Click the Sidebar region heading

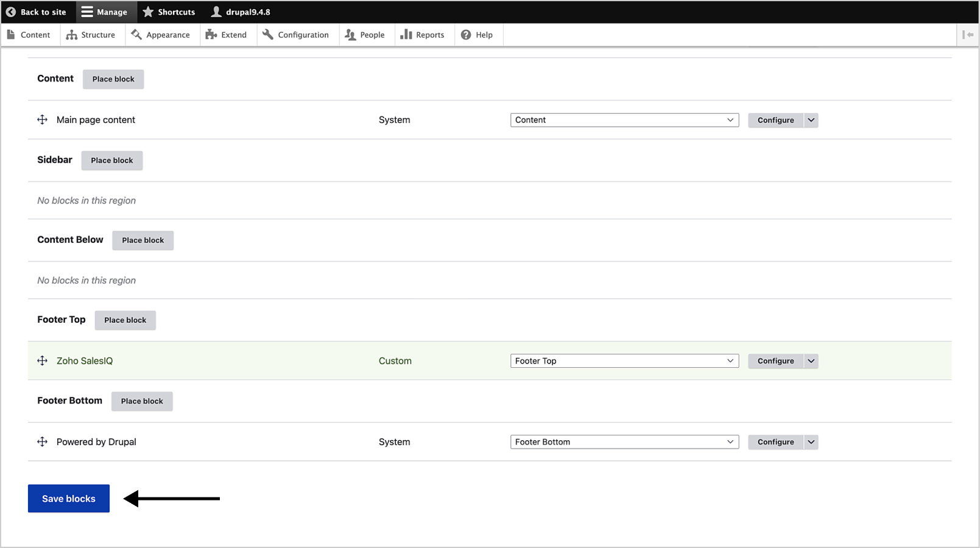click(x=55, y=160)
